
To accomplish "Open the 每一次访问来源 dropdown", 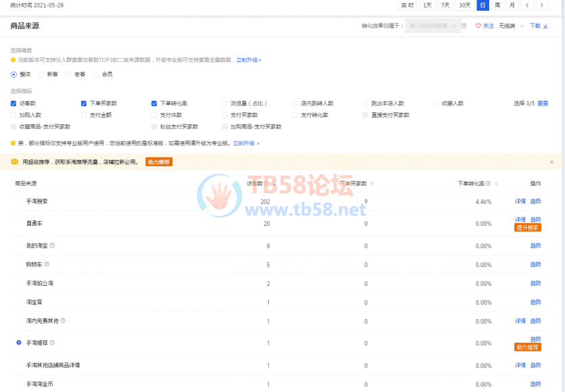I will pyautogui.click(x=433, y=26).
